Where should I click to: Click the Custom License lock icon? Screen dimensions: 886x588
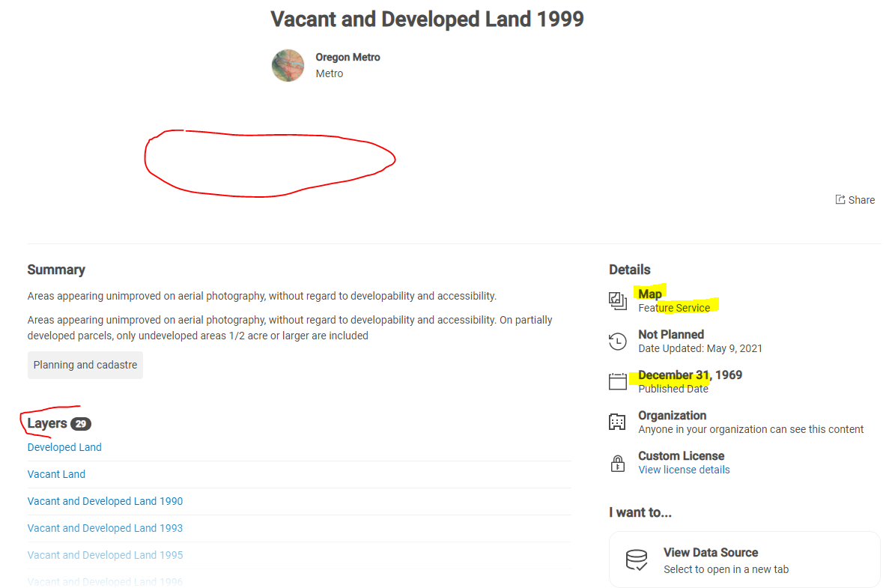[618, 463]
